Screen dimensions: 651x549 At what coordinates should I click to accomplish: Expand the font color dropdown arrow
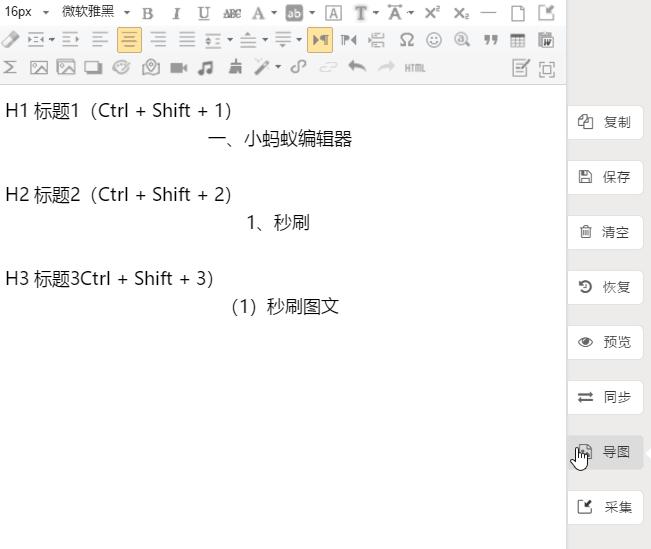(274, 13)
